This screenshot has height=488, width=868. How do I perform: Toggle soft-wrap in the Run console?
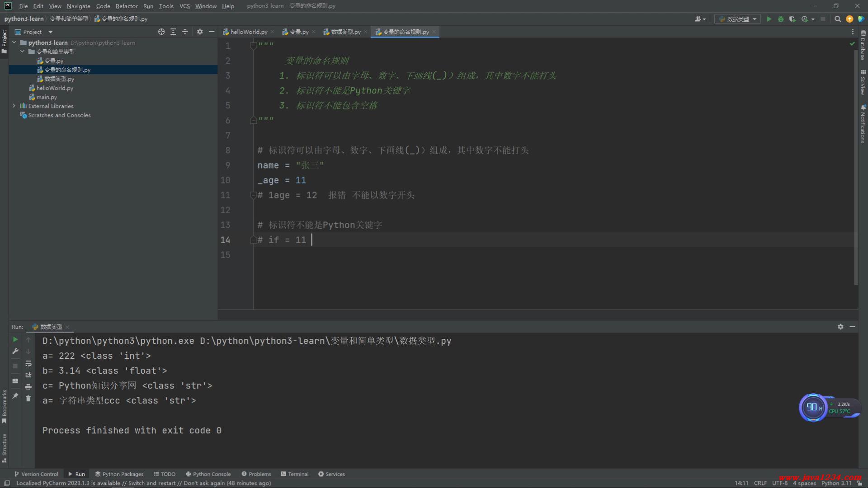[28, 364]
